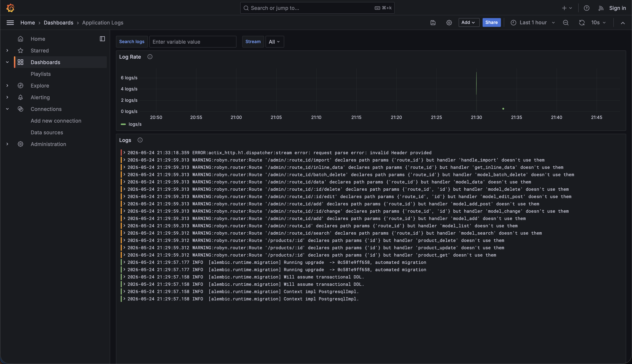Open Data sources in sidebar
This screenshot has height=364, width=632.
47,132
